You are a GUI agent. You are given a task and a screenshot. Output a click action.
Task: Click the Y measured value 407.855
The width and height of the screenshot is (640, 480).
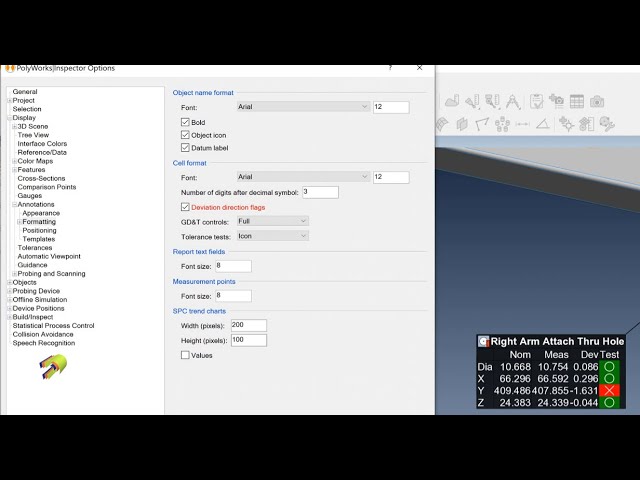550,391
